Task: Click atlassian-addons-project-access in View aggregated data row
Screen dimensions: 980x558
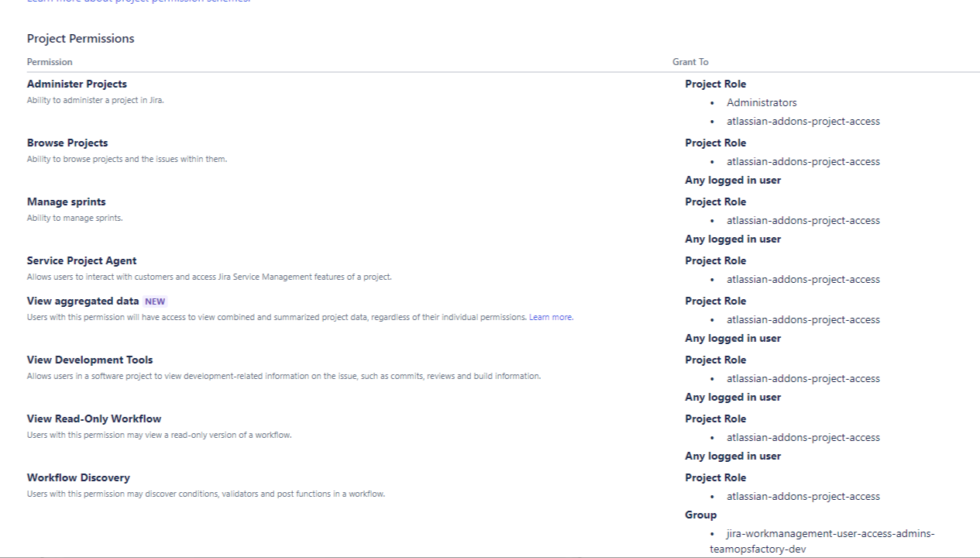Action: pos(803,319)
